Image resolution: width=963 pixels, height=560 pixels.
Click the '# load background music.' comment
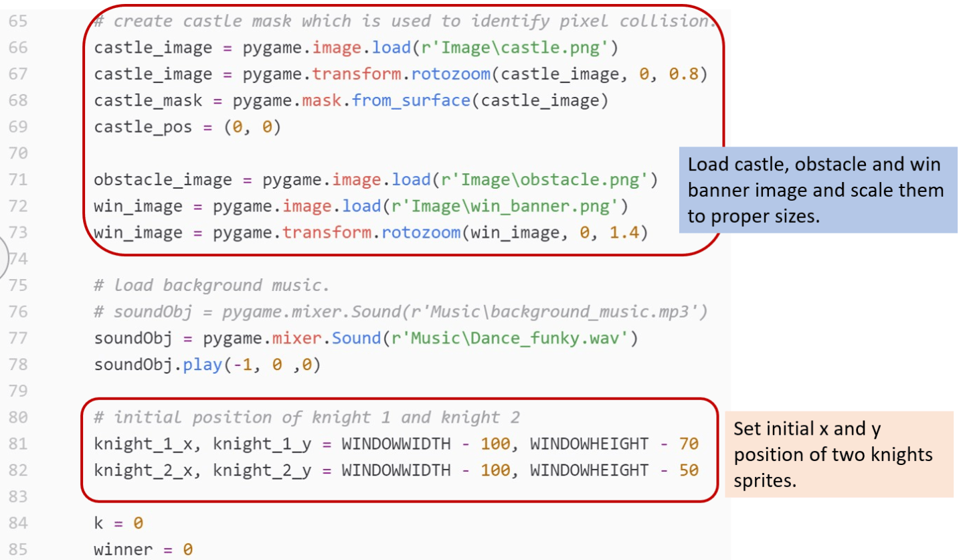212,286
